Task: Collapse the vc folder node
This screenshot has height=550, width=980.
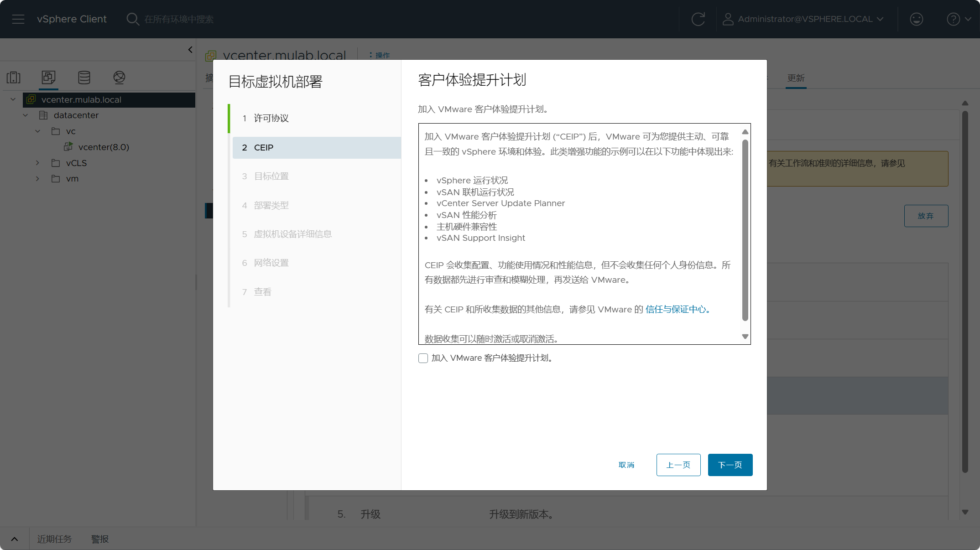Action: tap(38, 131)
